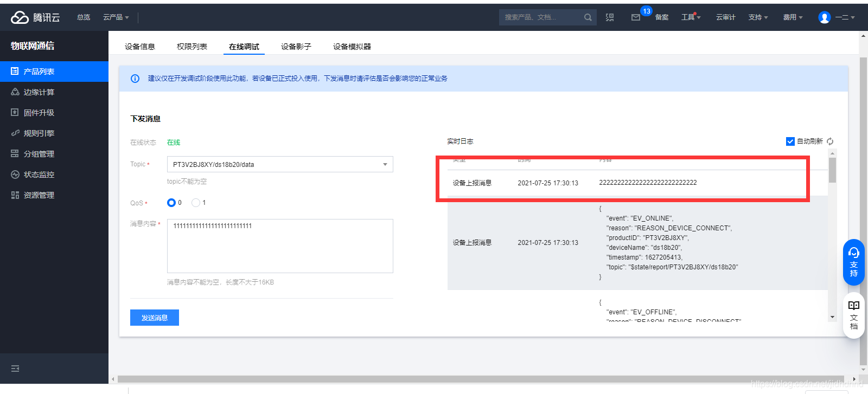Click the 2222222 log message content
This screenshot has width=868, height=394.
648,183
